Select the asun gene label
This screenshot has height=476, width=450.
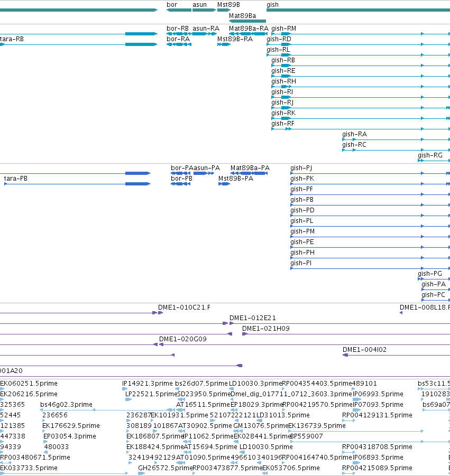tap(199, 5)
